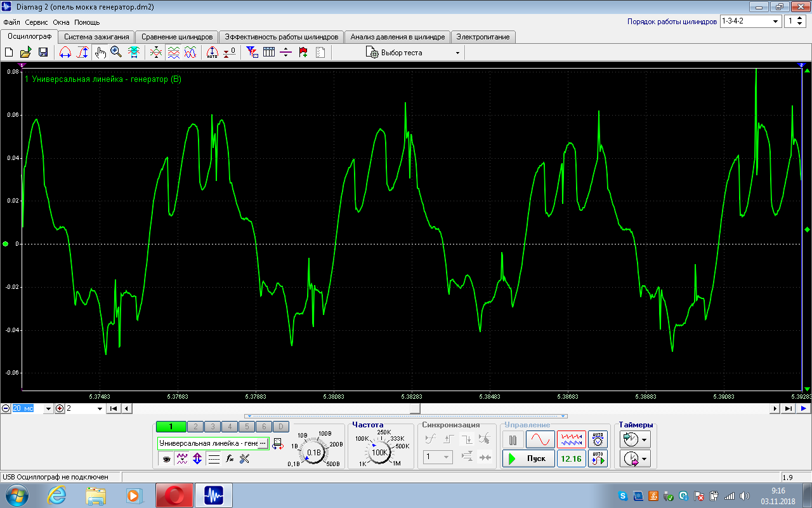Switch to Эффективность работы цилиндров tab

click(282, 37)
